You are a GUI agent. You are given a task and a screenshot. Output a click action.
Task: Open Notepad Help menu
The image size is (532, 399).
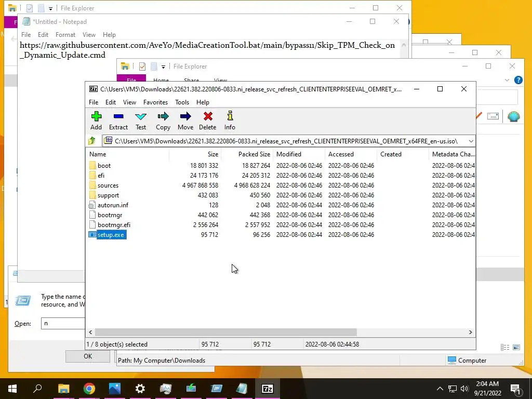pyautogui.click(x=109, y=35)
